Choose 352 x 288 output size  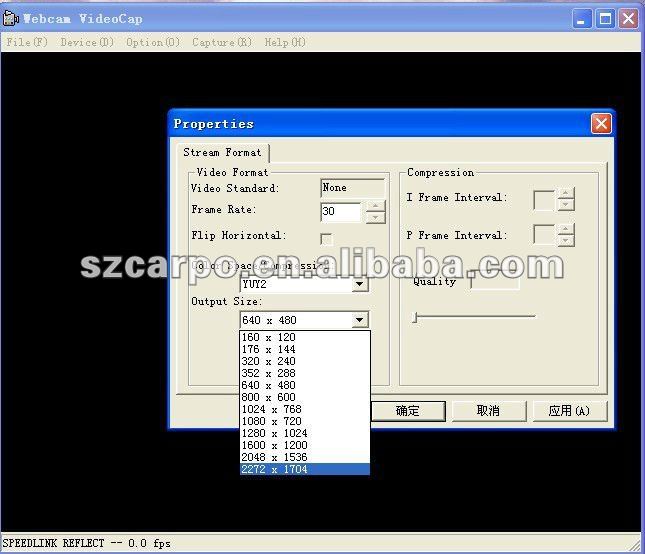[305, 373]
